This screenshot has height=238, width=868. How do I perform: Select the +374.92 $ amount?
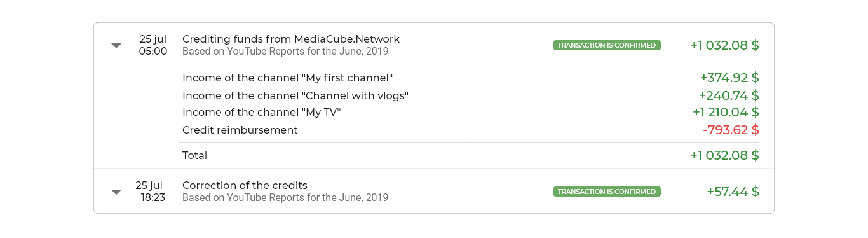[x=729, y=78]
